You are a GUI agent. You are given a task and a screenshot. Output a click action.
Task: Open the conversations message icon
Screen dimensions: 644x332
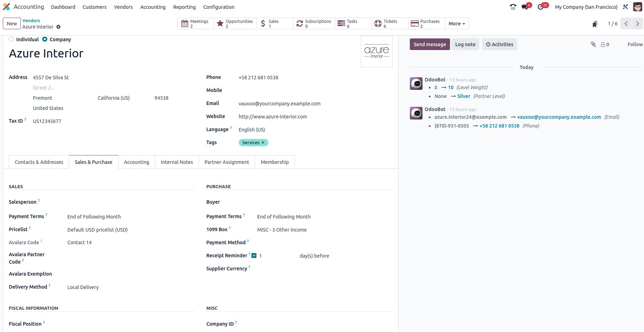(525, 7)
